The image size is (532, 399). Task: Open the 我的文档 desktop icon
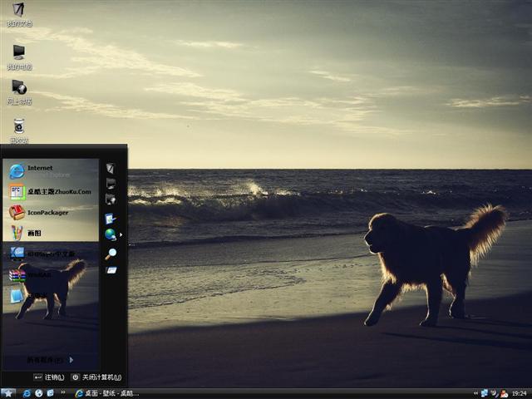[x=18, y=13]
